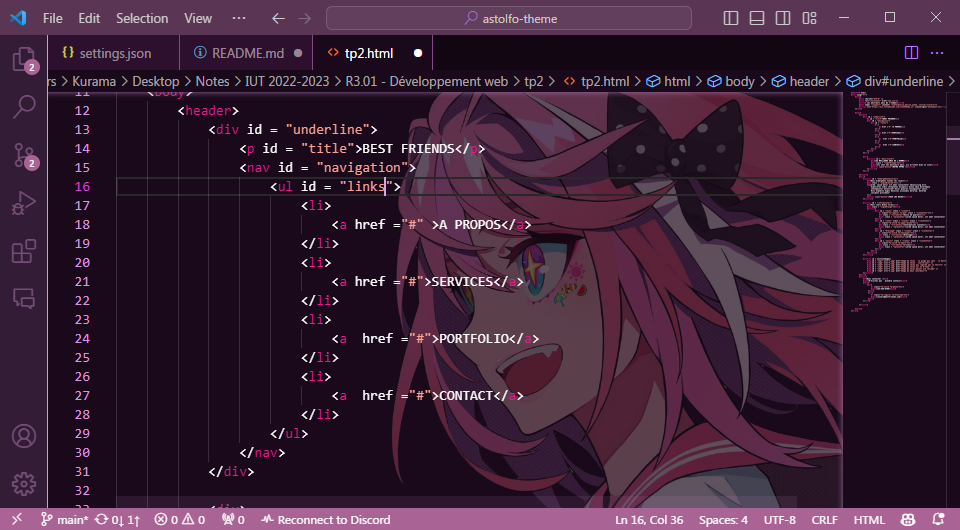
Task: Open div#underline symbol breadcrumb
Action: (x=894, y=81)
